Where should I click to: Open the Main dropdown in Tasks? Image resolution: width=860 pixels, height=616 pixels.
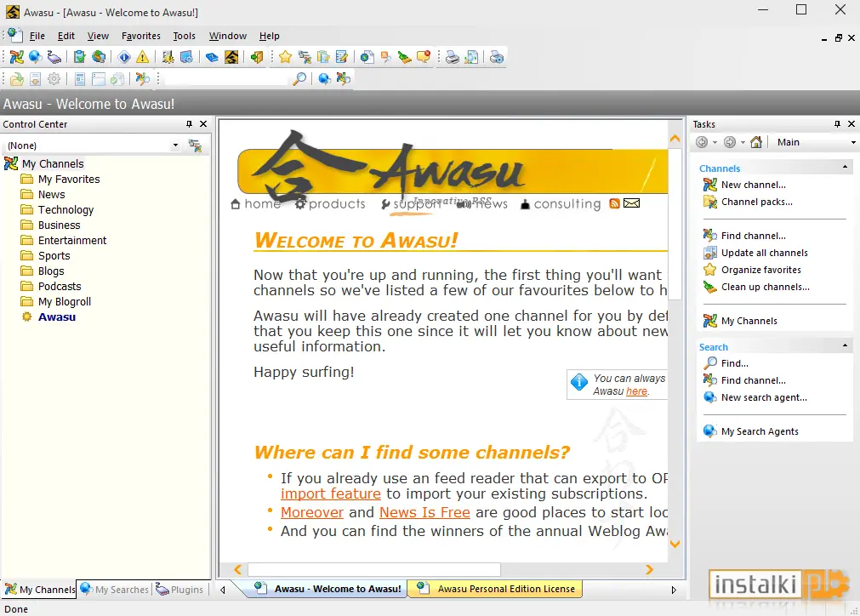(x=815, y=142)
